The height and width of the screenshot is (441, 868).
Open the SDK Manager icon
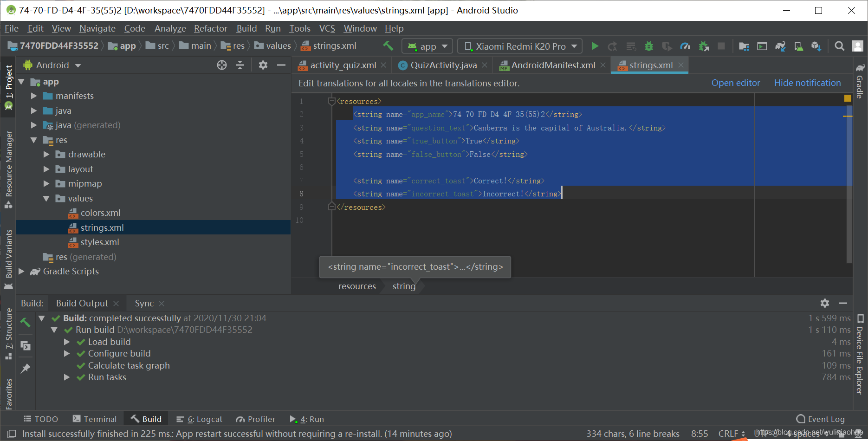pyautogui.click(x=816, y=46)
